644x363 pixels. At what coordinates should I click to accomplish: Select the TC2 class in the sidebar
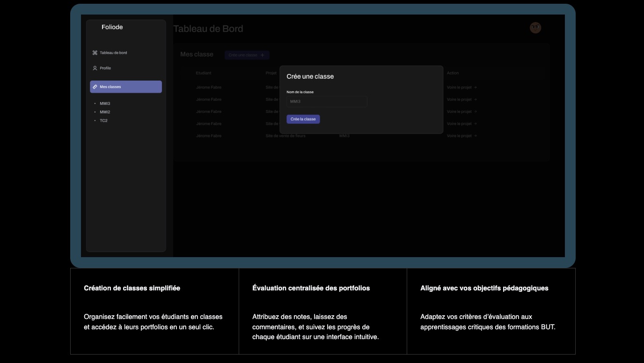[x=104, y=120]
